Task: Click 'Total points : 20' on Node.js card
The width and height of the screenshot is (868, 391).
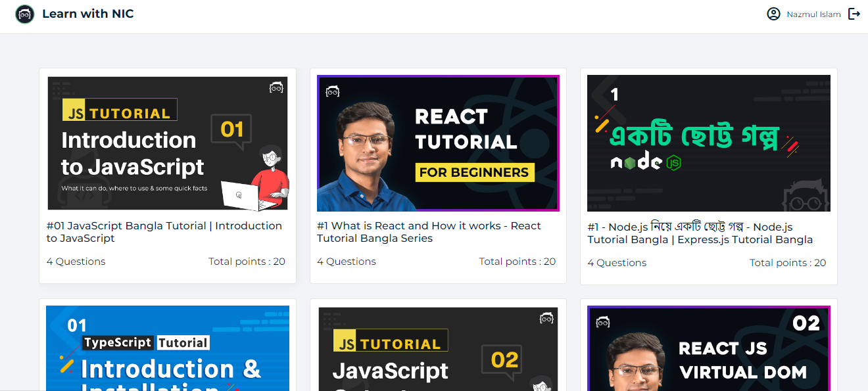Action: (x=788, y=263)
